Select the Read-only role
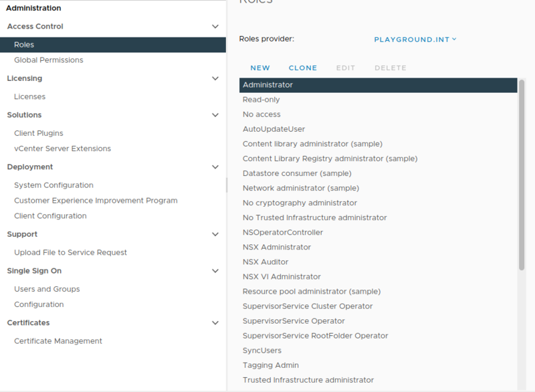 pos(261,100)
